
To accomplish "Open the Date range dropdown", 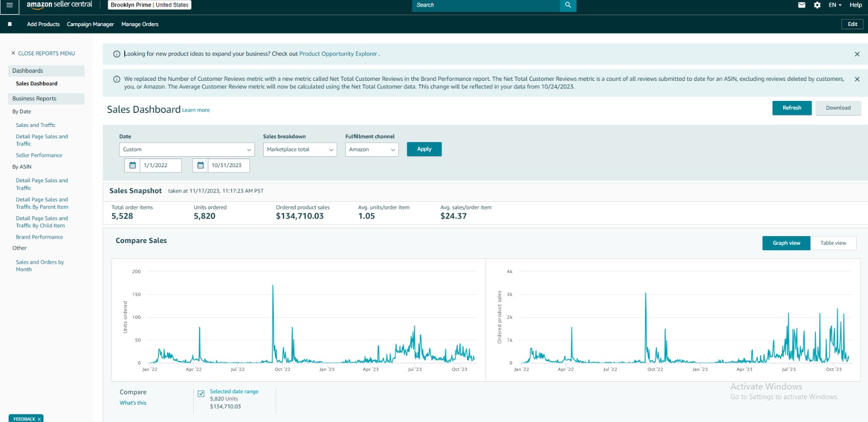I will click(187, 150).
